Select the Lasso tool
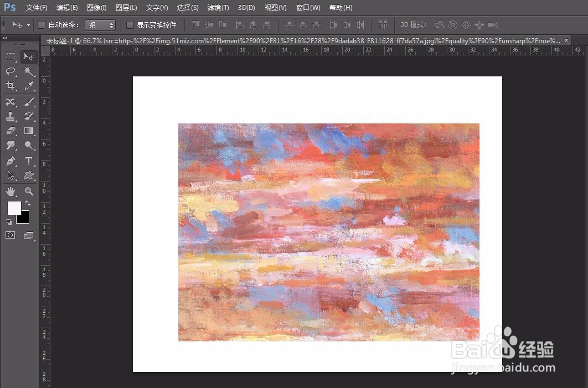 [x=11, y=71]
